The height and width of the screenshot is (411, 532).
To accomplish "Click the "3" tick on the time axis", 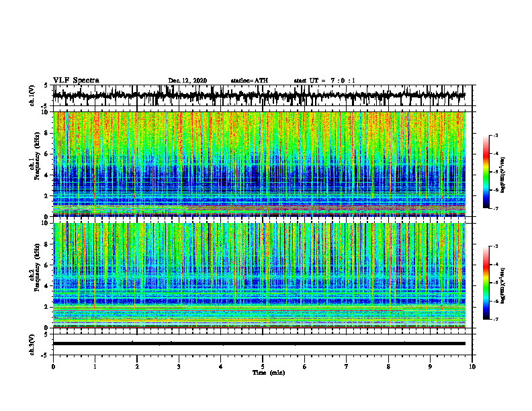I will point(179,367).
